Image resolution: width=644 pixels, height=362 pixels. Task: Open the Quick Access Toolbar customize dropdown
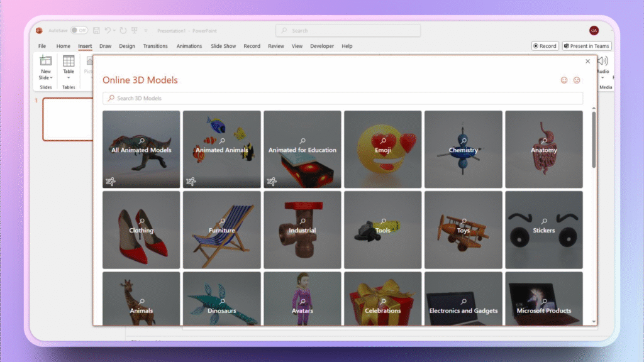tap(146, 30)
